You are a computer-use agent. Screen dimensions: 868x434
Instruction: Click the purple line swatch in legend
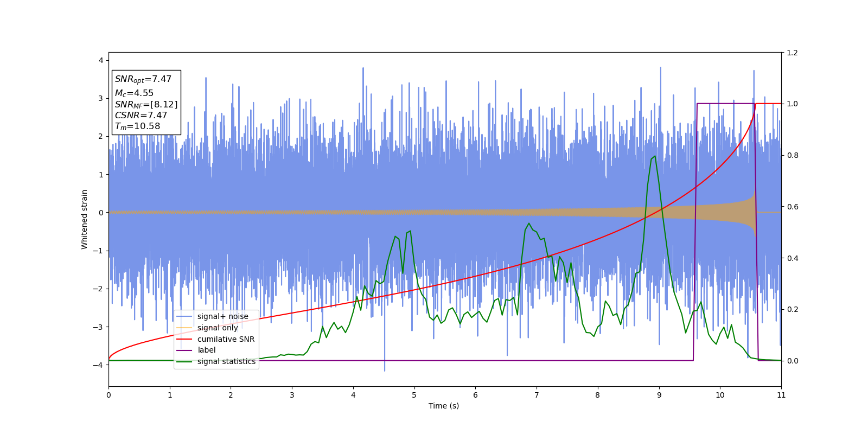coord(184,350)
